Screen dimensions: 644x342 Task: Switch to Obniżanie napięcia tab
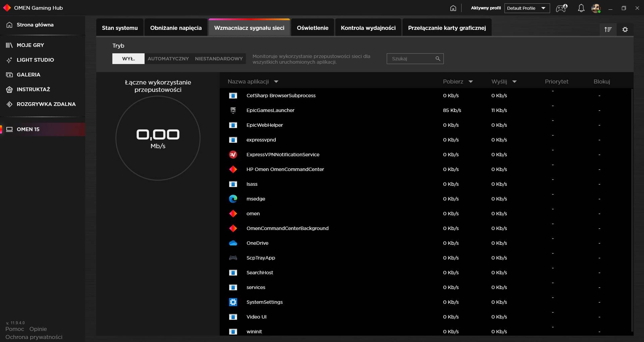pyautogui.click(x=176, y=28)
